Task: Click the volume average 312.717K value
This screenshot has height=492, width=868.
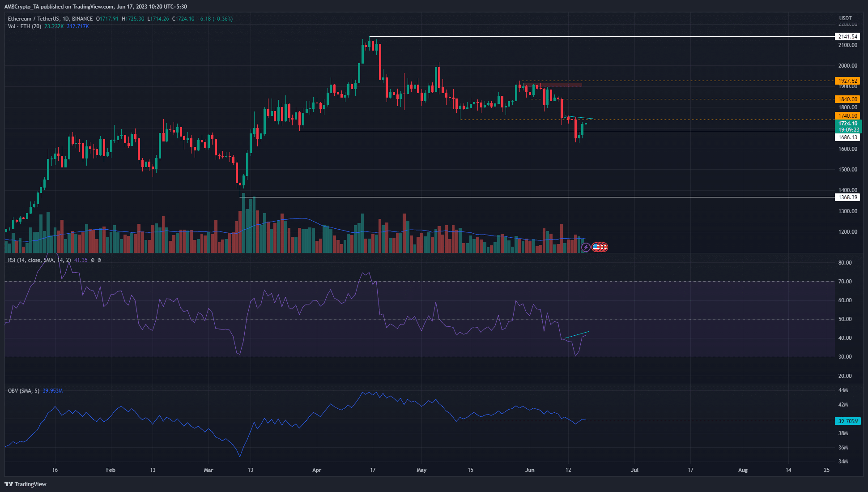Action: (78, 26)
